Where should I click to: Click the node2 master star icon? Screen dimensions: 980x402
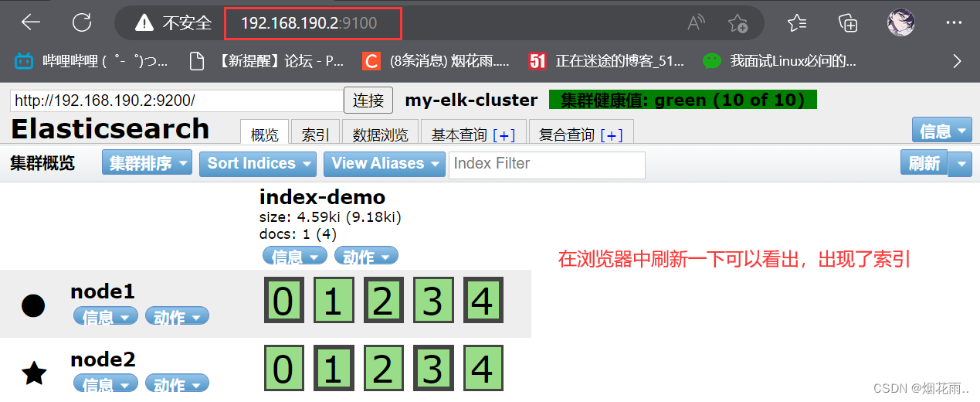pyautogui.click(x=34, y=373)
